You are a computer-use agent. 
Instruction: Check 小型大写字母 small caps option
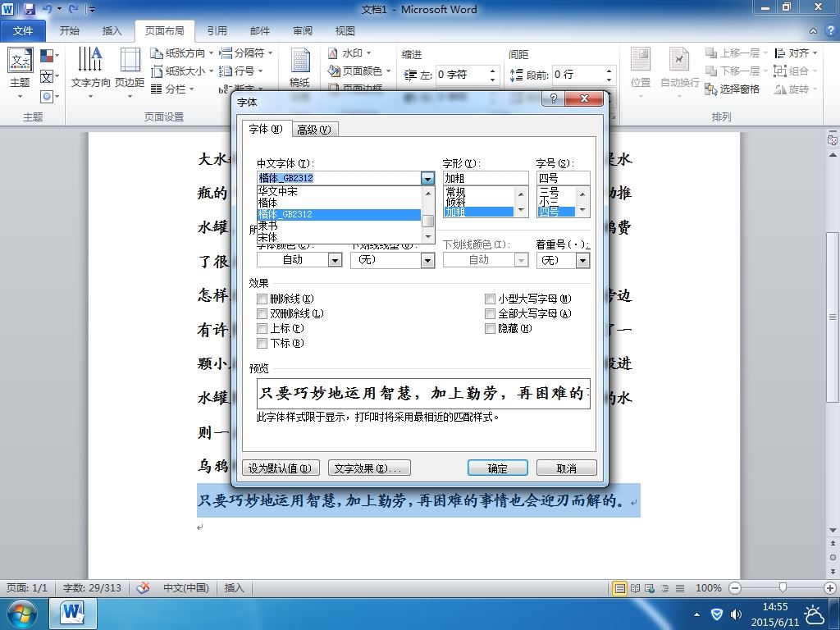[490, 299]
